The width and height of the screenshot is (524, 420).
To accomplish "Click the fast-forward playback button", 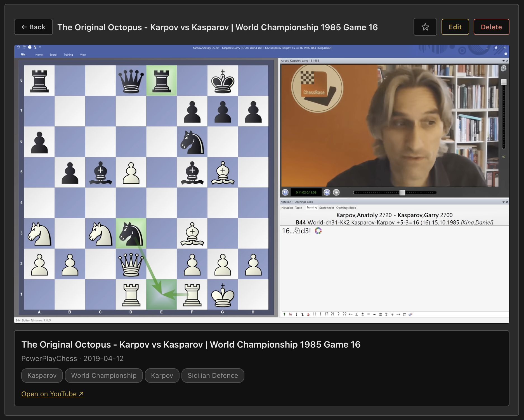I will (336, 192).
